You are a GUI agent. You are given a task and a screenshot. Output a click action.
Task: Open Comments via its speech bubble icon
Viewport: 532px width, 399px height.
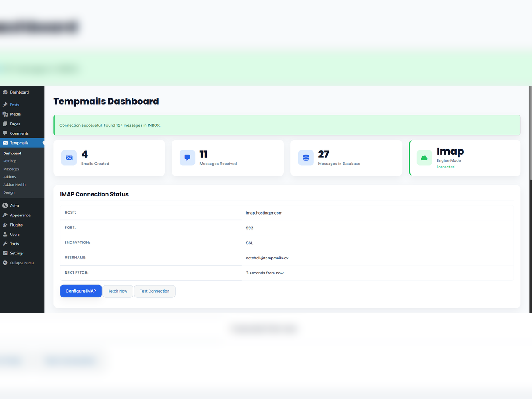pos(6,133)
